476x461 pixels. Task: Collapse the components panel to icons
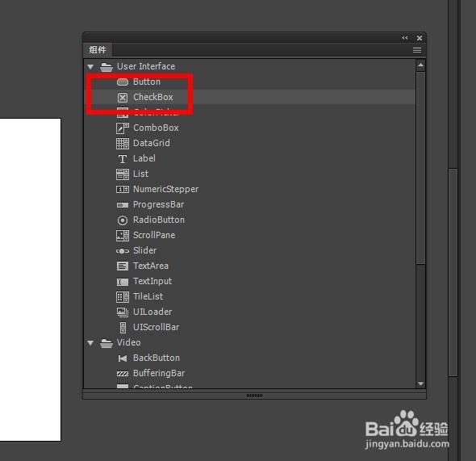click(405, 38)
